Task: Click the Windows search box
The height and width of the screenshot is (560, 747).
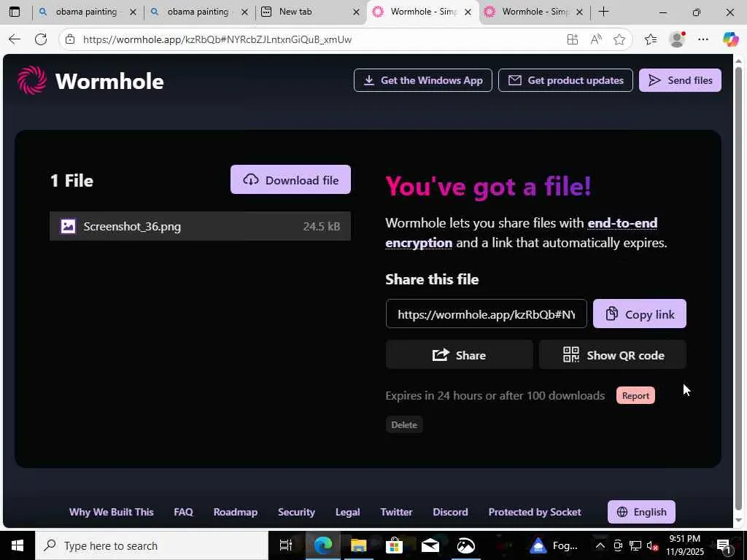Action: 152,545
